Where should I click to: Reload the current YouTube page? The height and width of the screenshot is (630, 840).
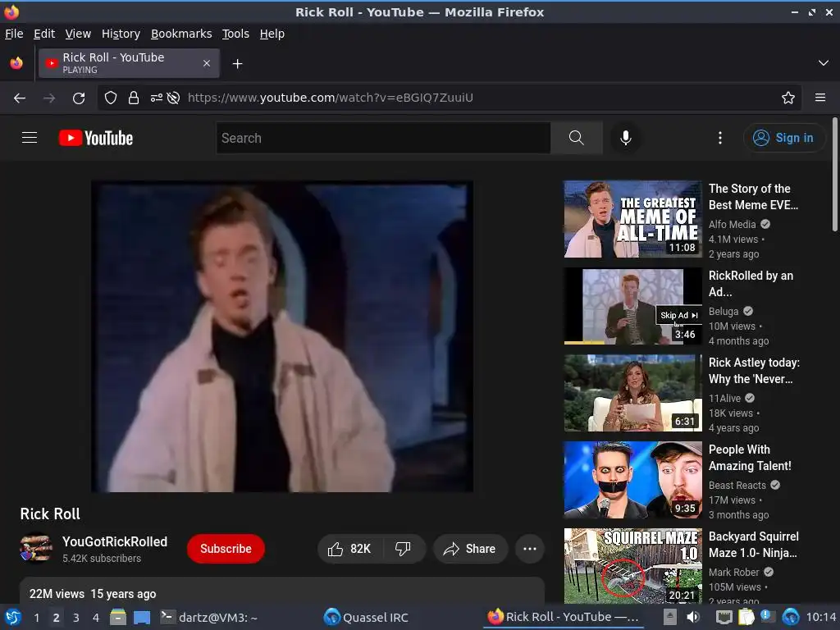[79, 98]
